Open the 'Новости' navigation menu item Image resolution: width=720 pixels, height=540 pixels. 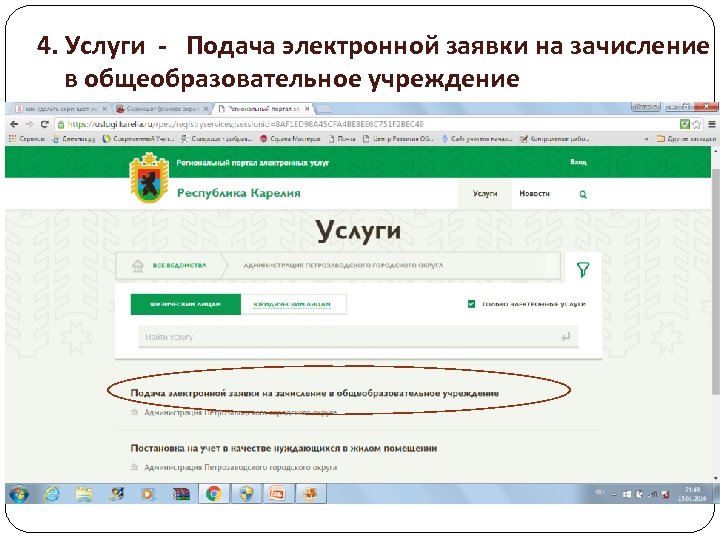[534, 194]
